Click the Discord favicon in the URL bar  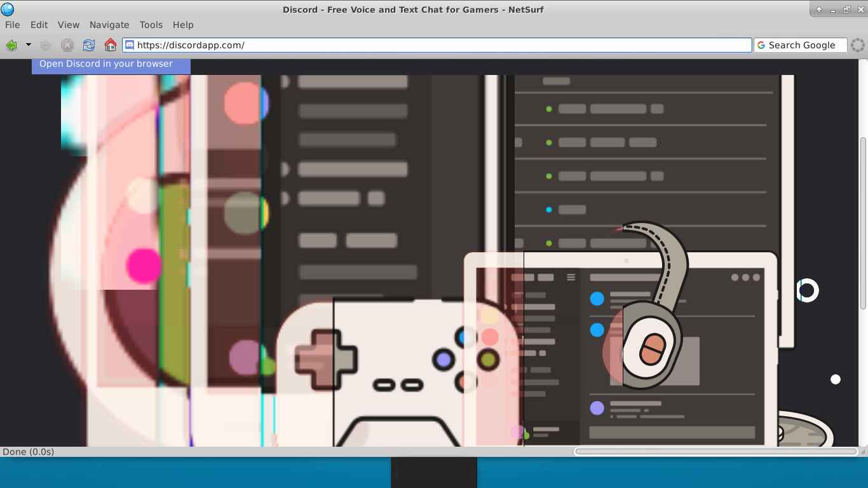130,45
